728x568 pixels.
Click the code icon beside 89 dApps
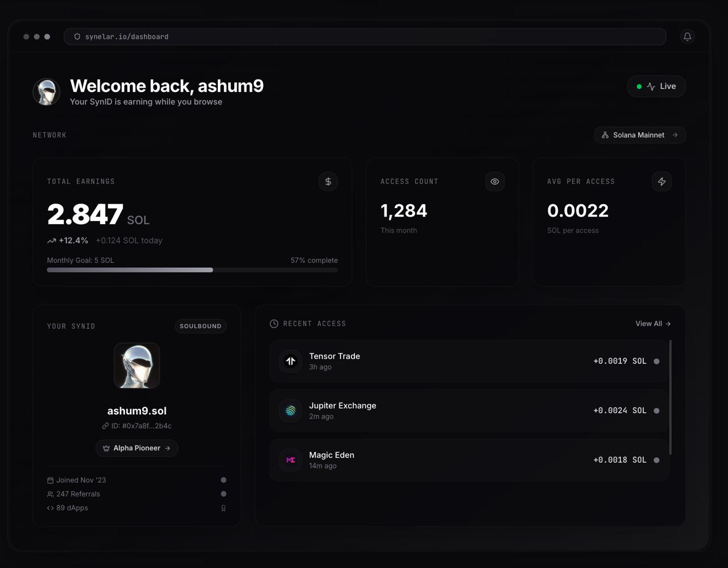click(50, 508)
